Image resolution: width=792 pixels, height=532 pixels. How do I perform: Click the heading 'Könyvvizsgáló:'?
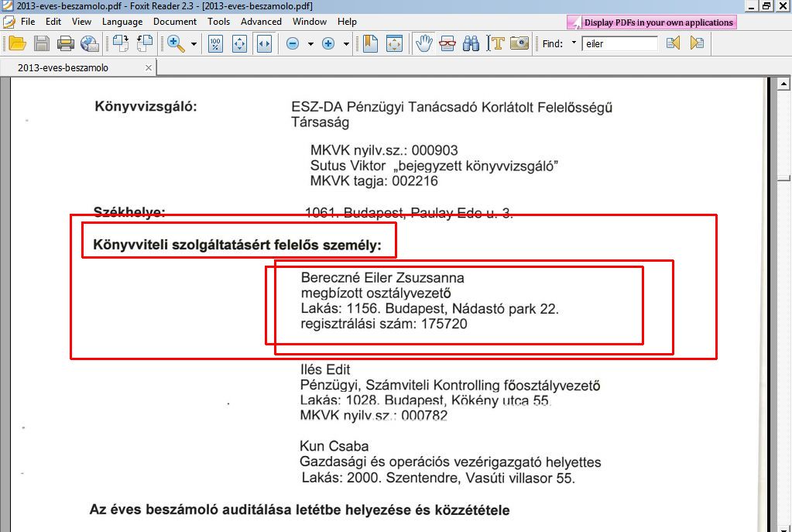click(x=146, y=107)
